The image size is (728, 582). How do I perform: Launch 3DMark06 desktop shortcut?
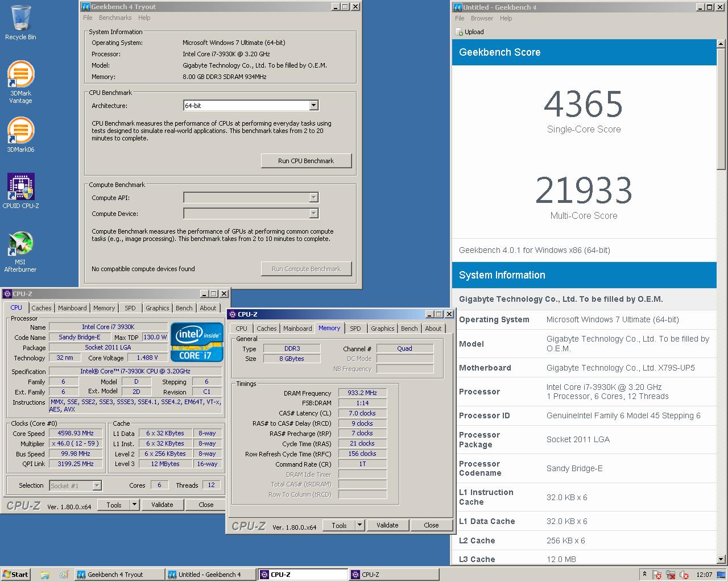coord(20,135)
